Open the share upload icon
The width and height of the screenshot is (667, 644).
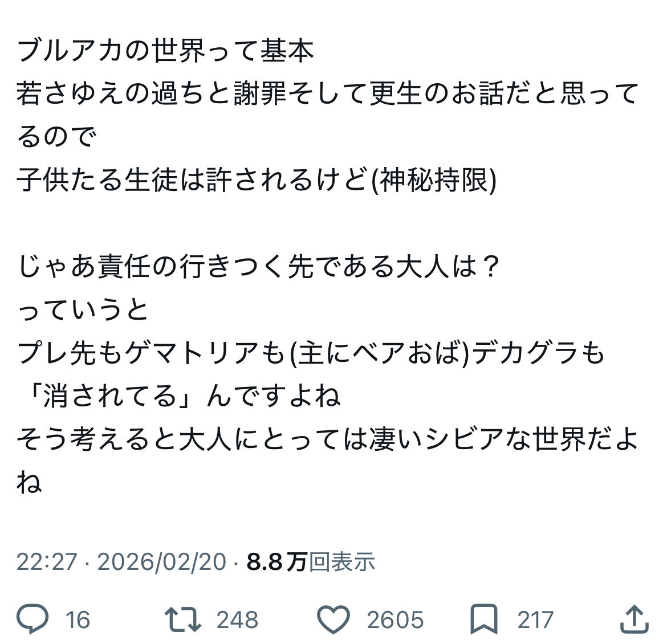coord(634,619)
